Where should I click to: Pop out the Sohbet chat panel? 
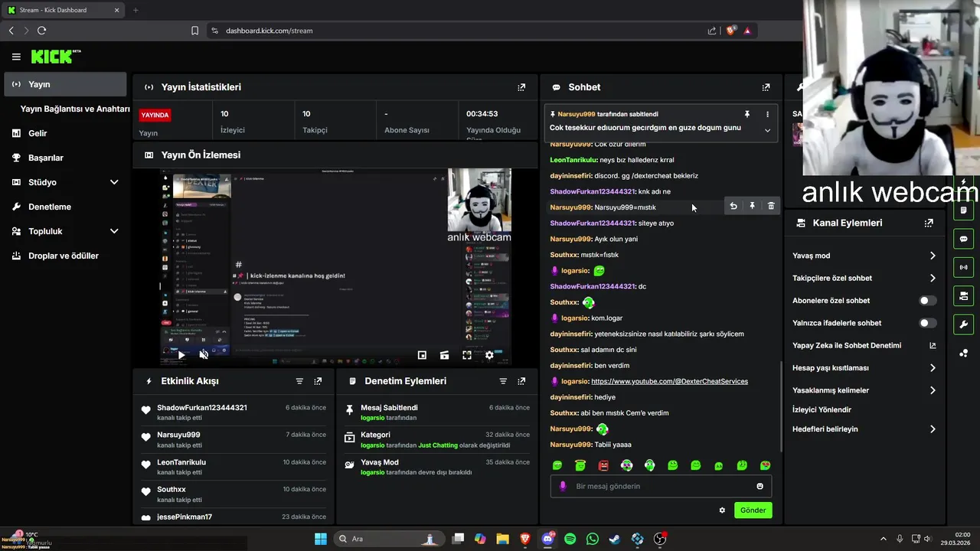766,87
